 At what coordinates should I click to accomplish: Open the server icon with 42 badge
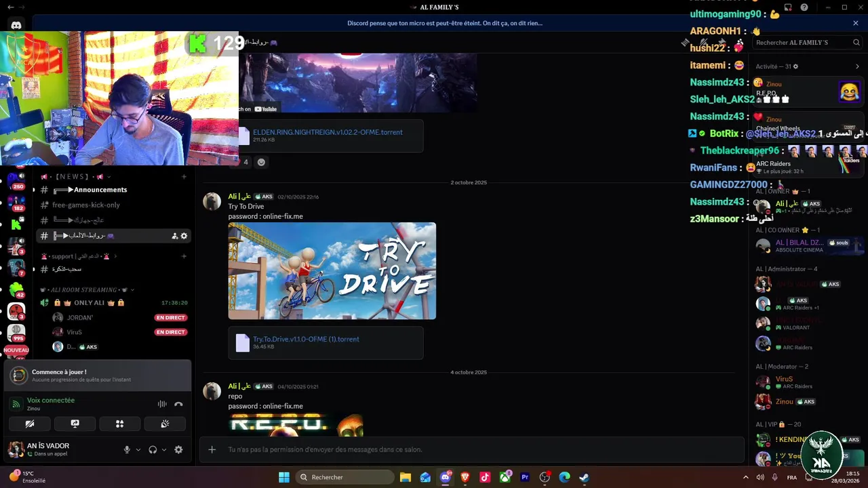click(16, 289)
